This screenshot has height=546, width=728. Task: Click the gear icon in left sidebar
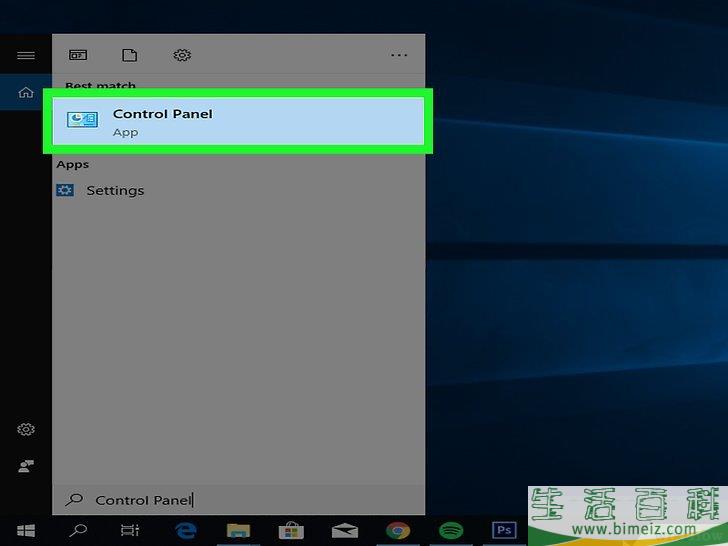[x=26, y=430]
